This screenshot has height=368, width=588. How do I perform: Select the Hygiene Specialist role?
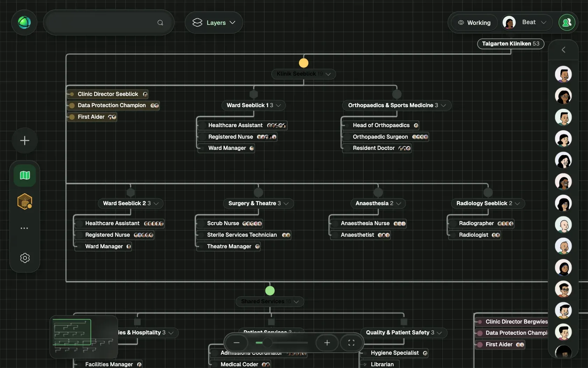394,353
